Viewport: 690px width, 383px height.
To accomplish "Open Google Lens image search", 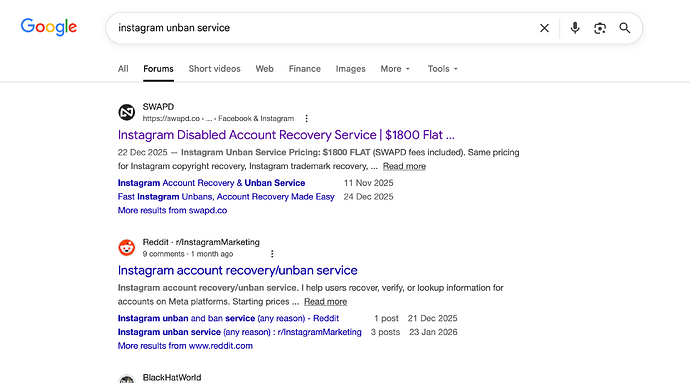I will 600,28.
